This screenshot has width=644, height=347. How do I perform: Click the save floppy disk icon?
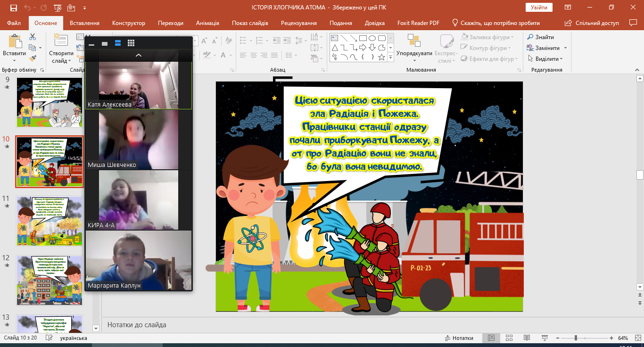[x=13, y=8]
